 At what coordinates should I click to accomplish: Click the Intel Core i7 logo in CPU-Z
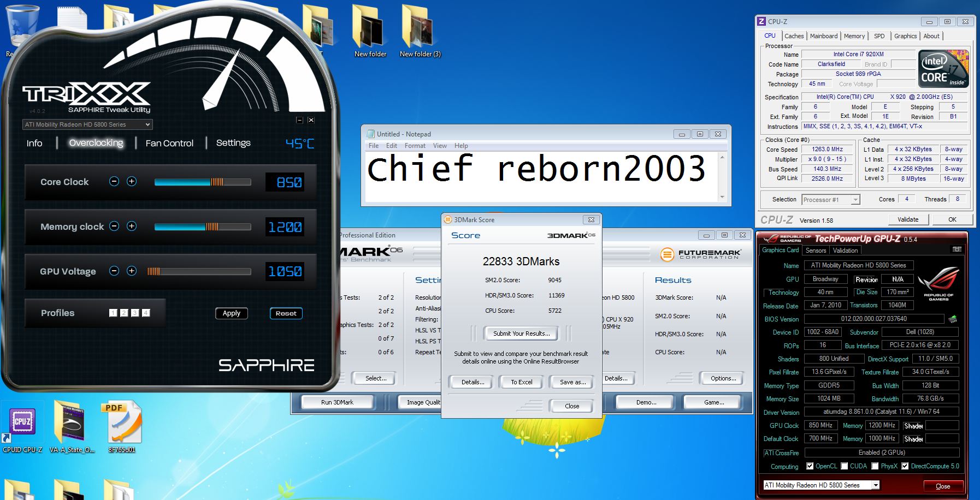[943, 69]
